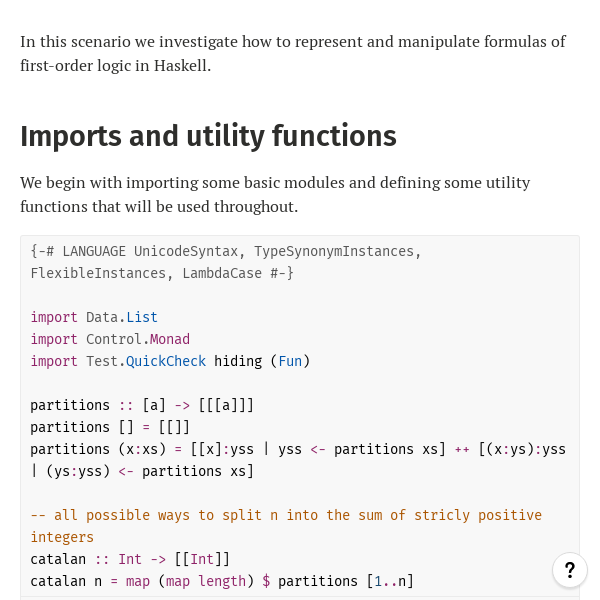This screenshot has width=600, height=600.
Task: Click the "partitions [] = [[]]" code line
Action: (110, 427)
